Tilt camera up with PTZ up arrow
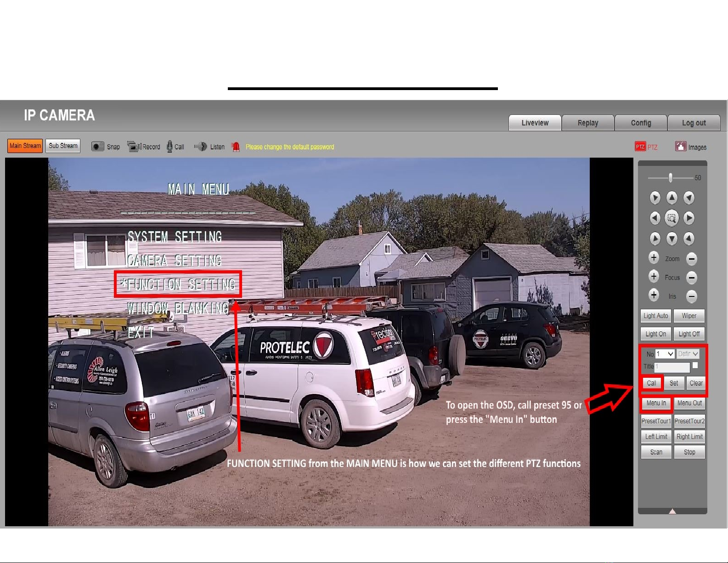728x563 pixels. (672, 198)
